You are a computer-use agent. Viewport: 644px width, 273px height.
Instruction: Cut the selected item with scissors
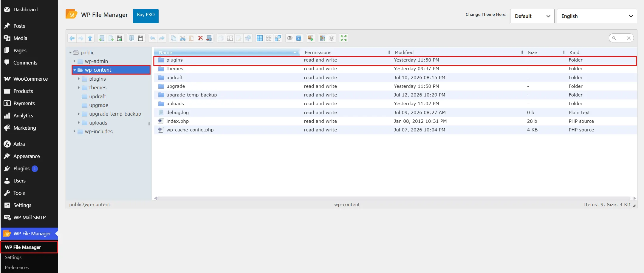click(182, 38)
